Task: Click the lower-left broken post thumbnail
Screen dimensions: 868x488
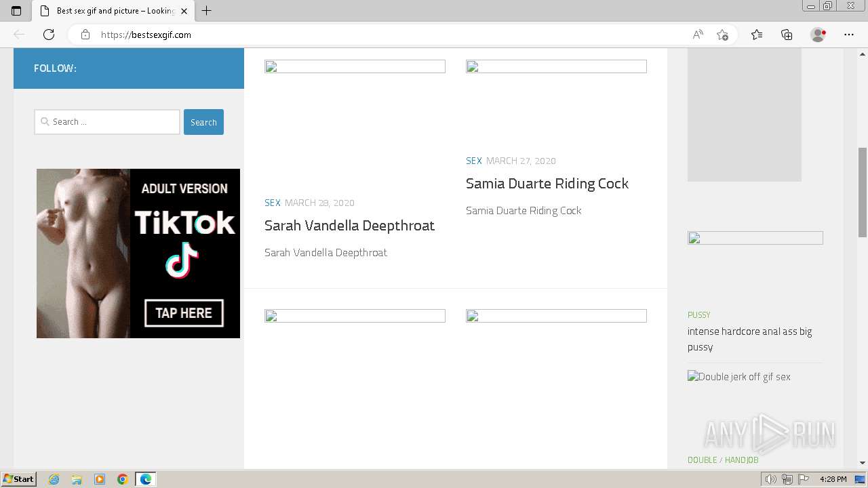Action: 355,316
